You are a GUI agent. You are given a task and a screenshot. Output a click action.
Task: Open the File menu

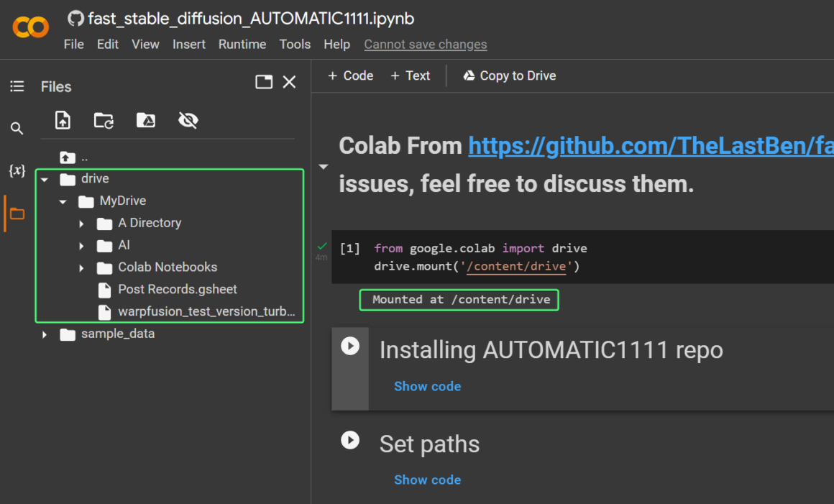(74, 44)
